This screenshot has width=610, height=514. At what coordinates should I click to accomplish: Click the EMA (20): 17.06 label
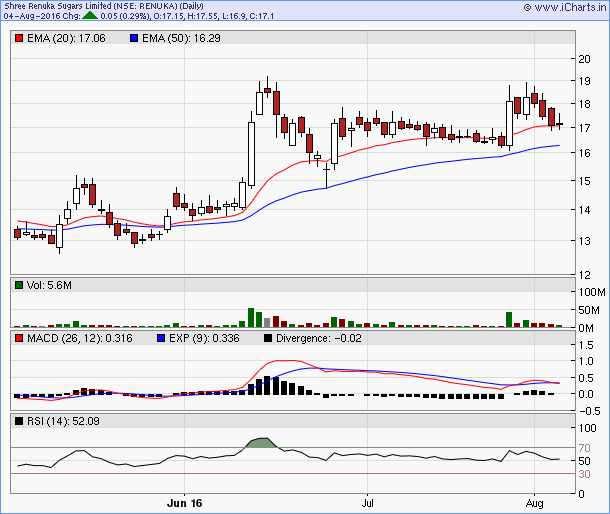point(66,38)
